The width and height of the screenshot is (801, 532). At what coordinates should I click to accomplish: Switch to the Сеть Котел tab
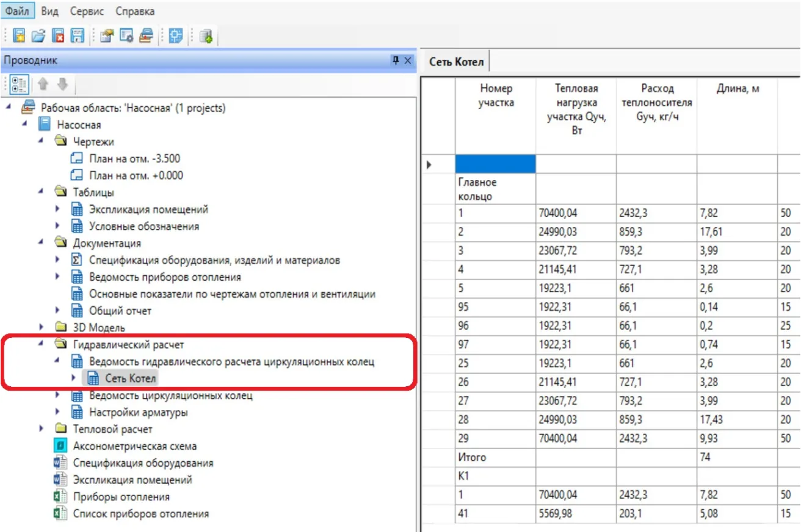click(x=456, y=62)
